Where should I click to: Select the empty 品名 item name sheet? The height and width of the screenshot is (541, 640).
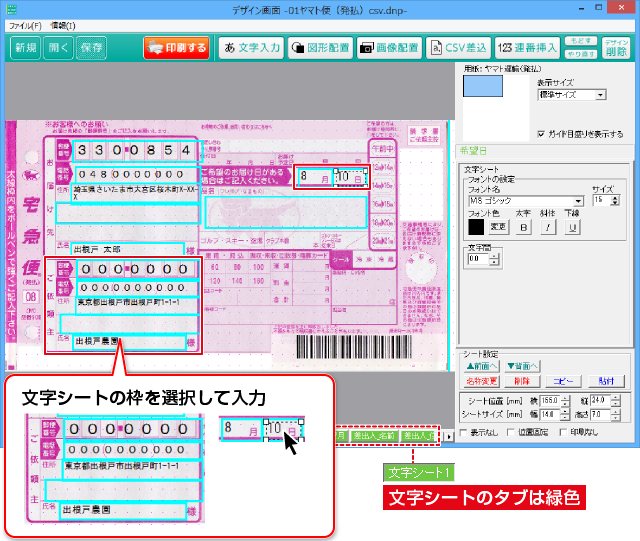tap(286, 212)
